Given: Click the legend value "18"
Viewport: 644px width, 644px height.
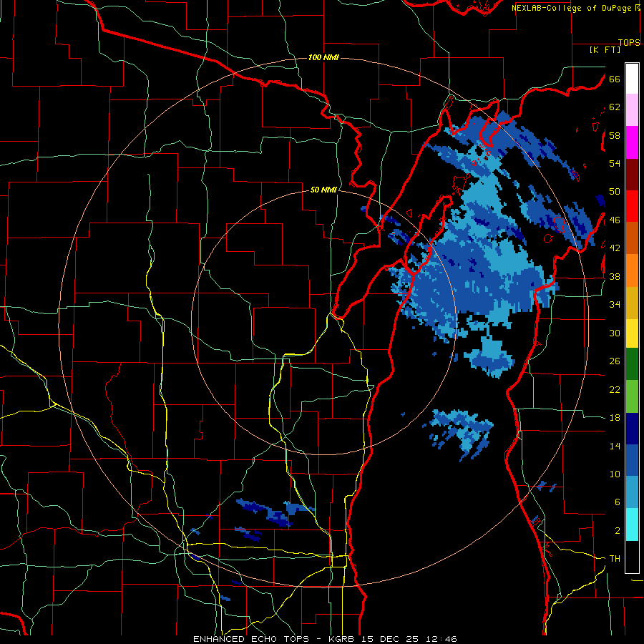Looking at the screenshot, I should click(615, 418).
